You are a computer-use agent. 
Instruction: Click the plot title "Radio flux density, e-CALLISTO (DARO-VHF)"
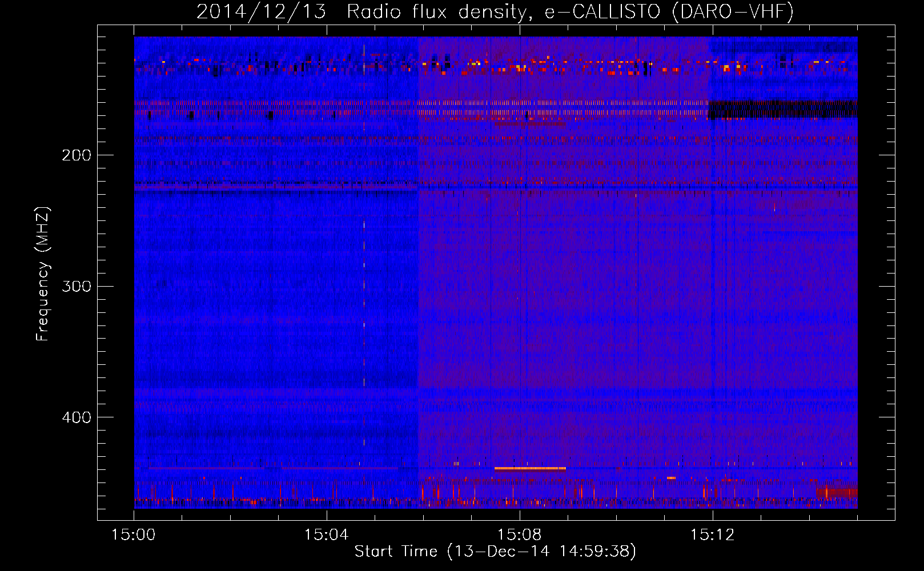(570, 11)
